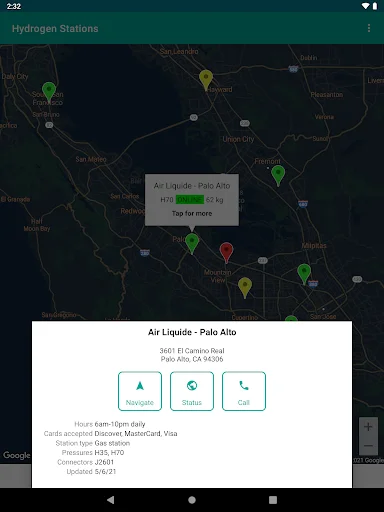Click the address '3601 El Camino Real'
The height and width of the screenshot is (512, 384).
click(x=192, y=351)
